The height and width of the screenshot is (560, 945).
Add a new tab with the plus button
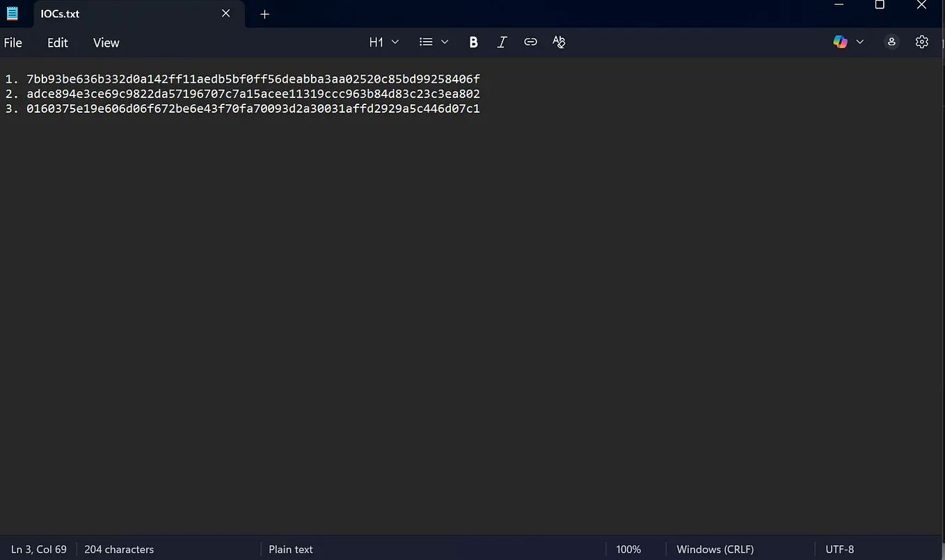coord(264,14)
